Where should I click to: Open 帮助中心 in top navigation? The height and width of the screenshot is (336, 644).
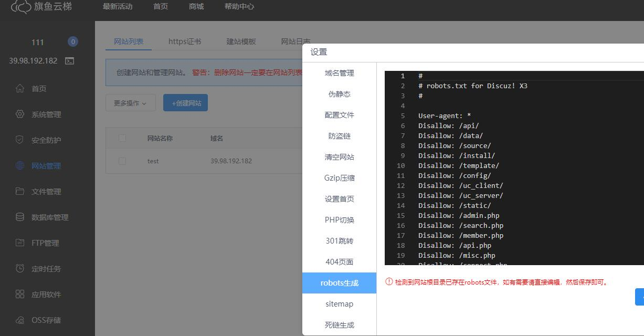click(x=239, y=7)
